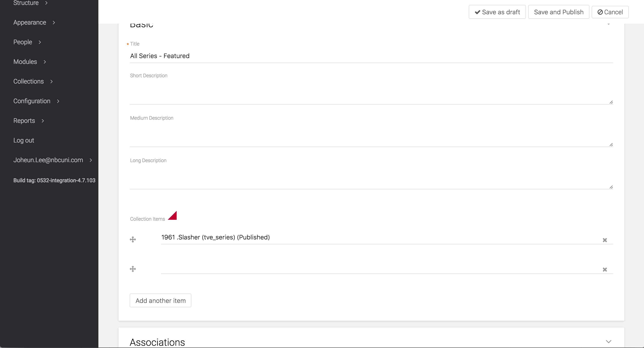The height and width of the screenshot is (348, 644).
Task: Add another collection item
Action: [161, 301]
